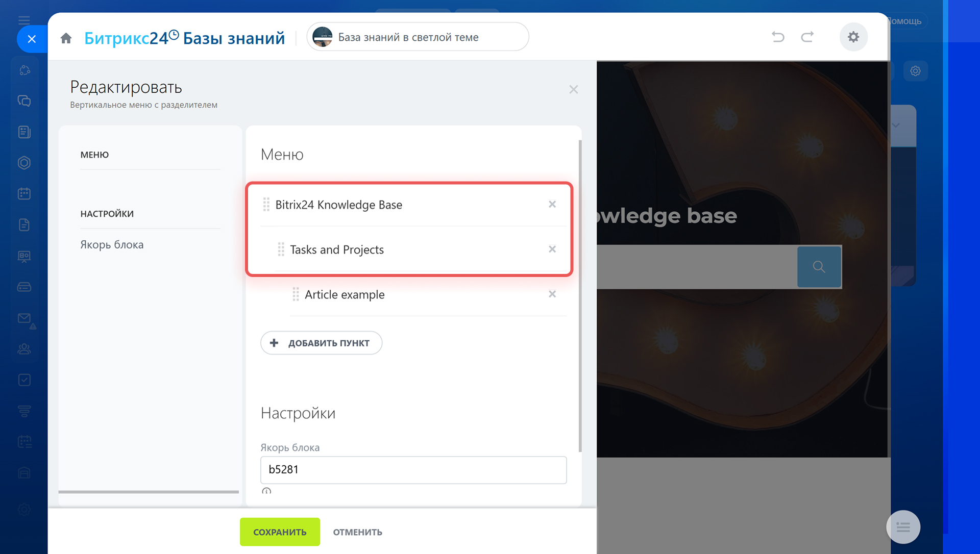Click the edit form vertical scrollbar
Viewport: 980px width, 554px height.
pos(580,296)
